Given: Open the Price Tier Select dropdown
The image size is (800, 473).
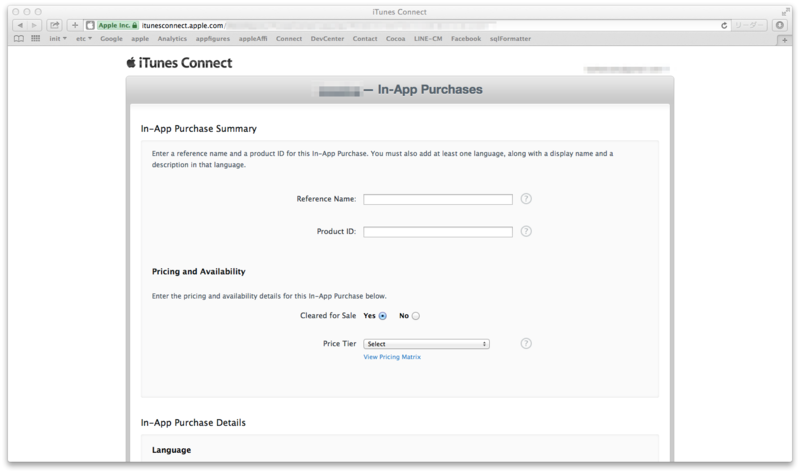Looking at the screenshot, I should [x=427, y=344].
